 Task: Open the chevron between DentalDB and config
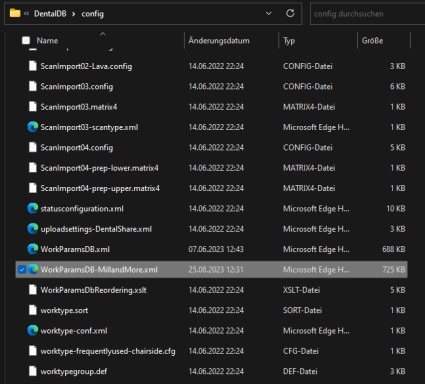pos(74,14)
